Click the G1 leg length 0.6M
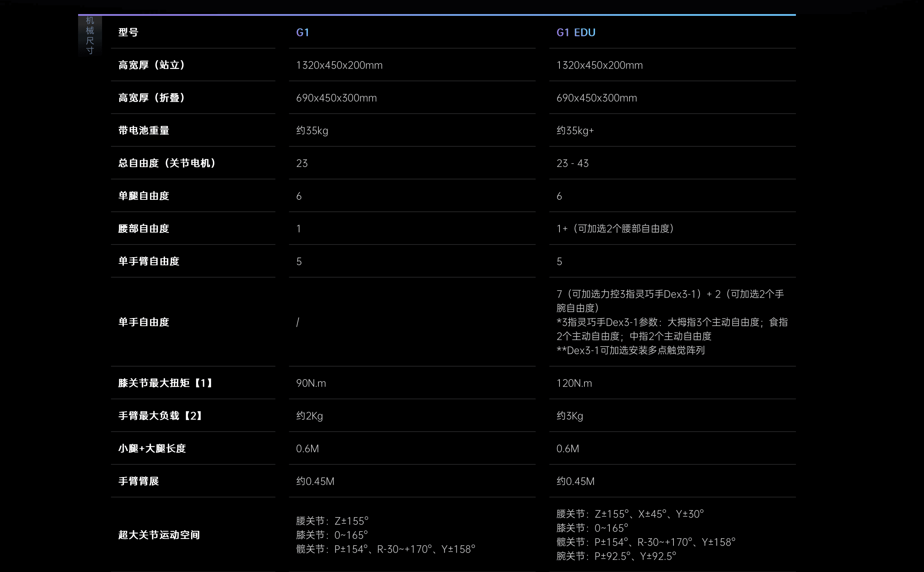 coord(307,449)
